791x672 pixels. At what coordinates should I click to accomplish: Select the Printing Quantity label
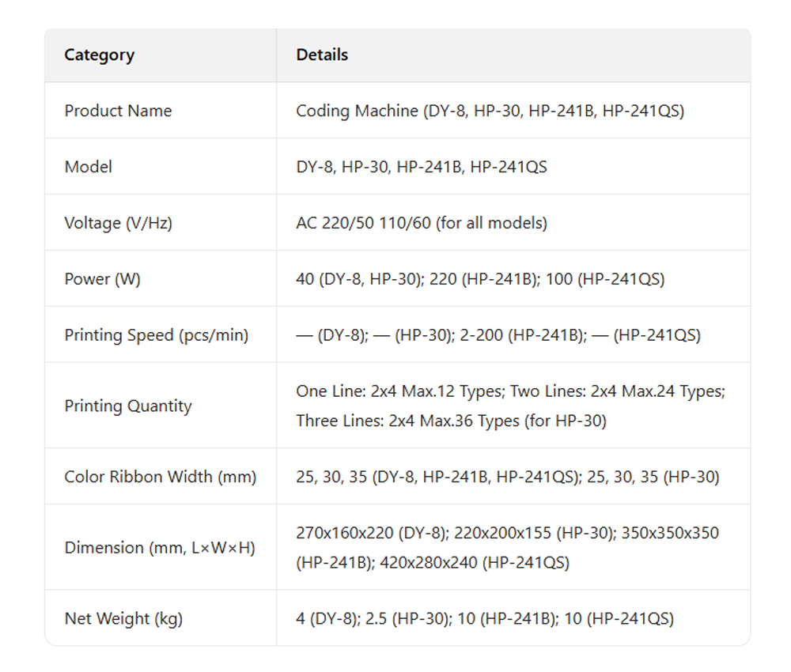click(128, 406)
